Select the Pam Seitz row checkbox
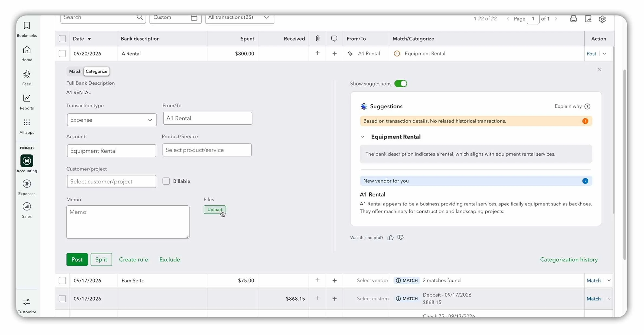 pyautogui.click(x=62, y=281)
